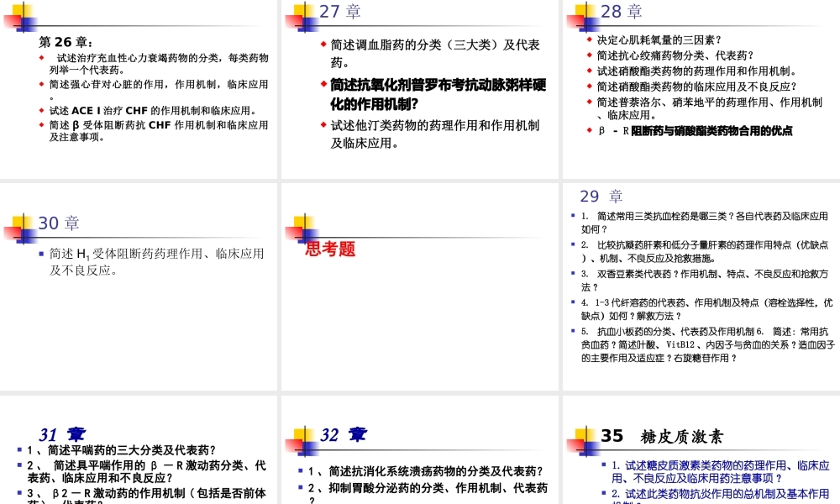Select the yellow square icon beside 30 章 title
840x504 pixels.
18,222
